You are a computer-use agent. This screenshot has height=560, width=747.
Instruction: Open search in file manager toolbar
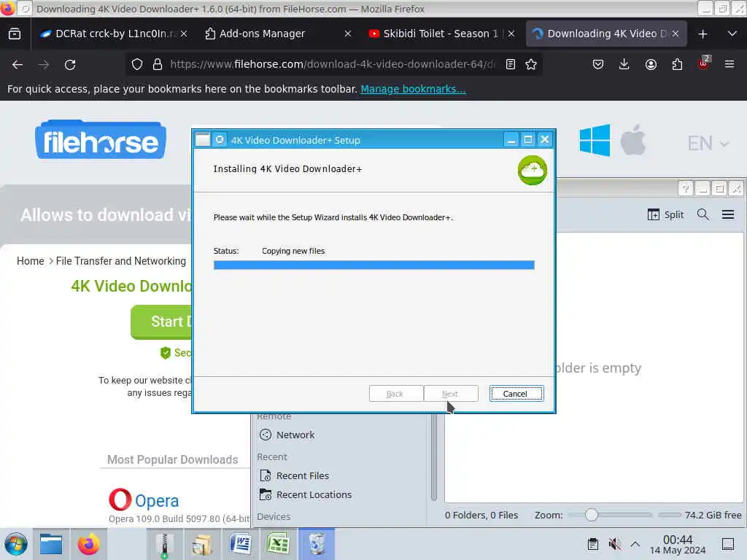tap(703, 215)
